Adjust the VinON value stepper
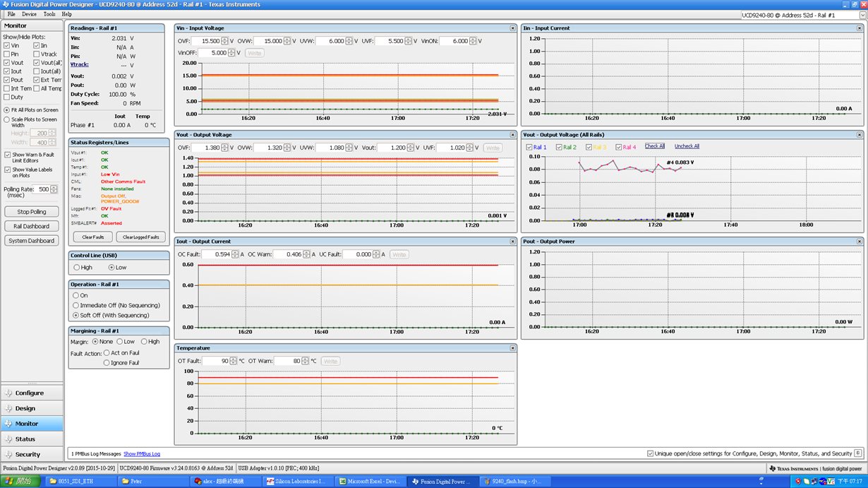 (474, 41)
